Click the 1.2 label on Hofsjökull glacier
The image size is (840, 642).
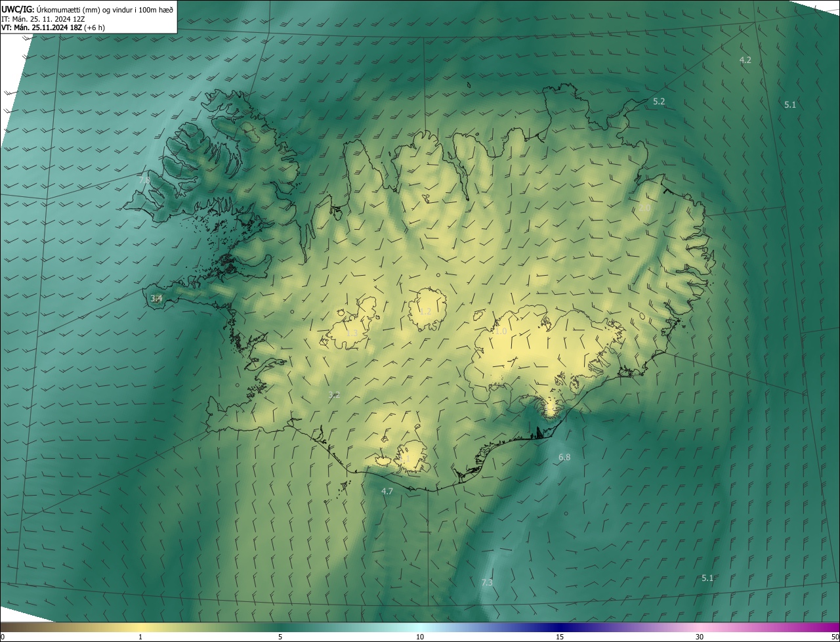tap(425, 311)
